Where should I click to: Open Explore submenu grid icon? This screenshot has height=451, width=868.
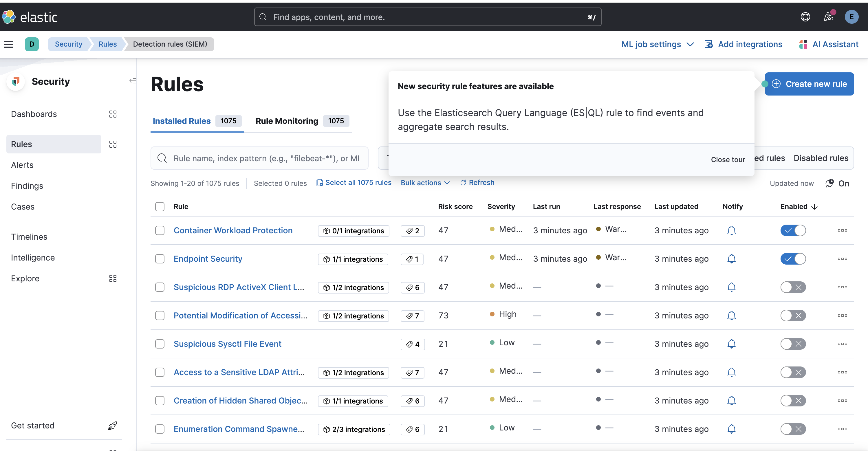(113, 278)
